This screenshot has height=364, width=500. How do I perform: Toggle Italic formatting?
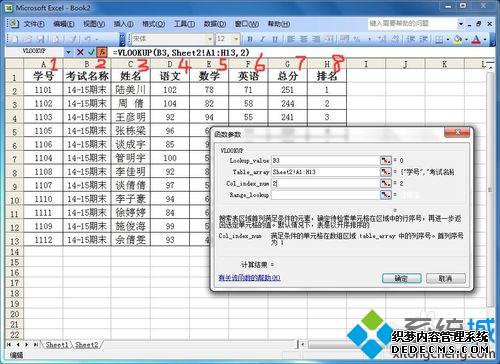click(x=262, y=39)
